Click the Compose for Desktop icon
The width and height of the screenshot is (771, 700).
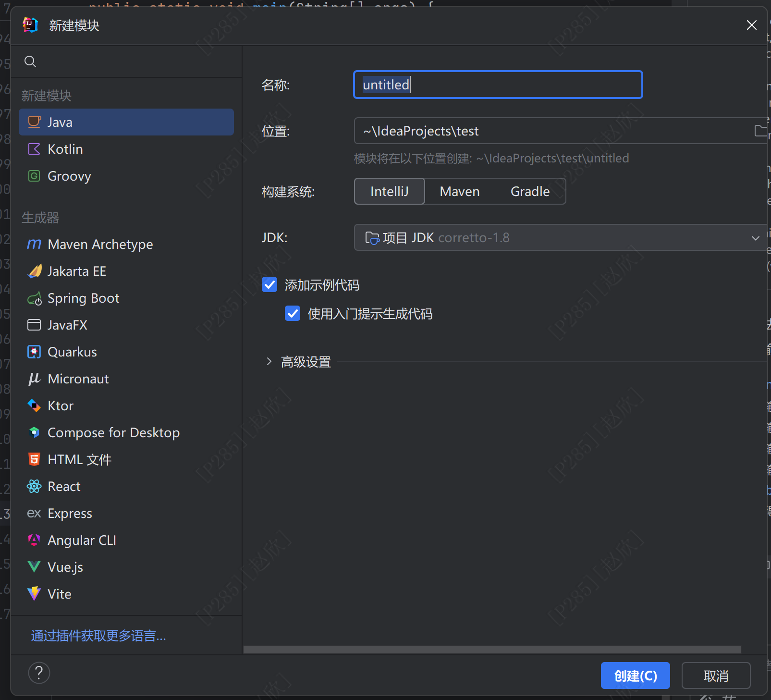click(x=34, y=432)
